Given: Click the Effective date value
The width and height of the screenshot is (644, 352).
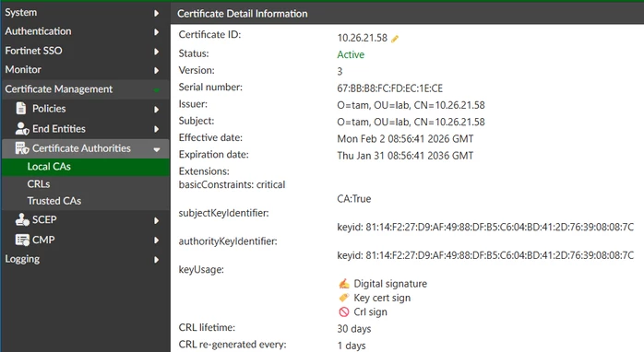Looking at the screenshot, I should point(405,138).
